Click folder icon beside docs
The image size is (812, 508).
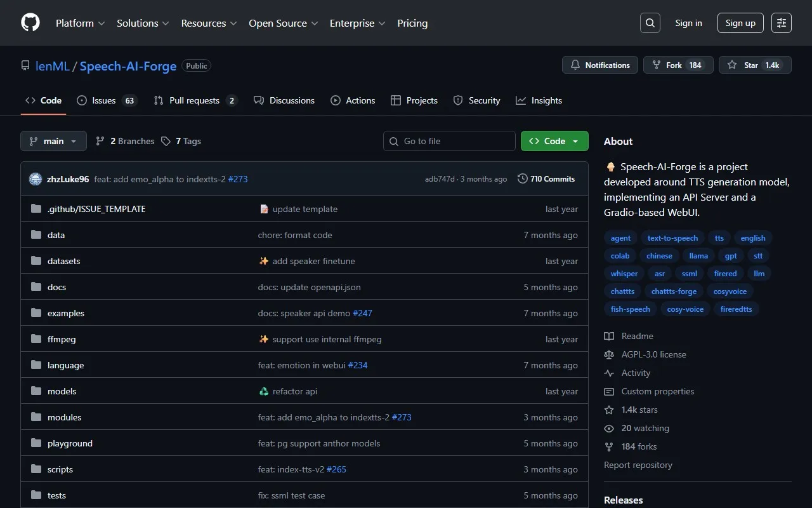tap(36, 287)
